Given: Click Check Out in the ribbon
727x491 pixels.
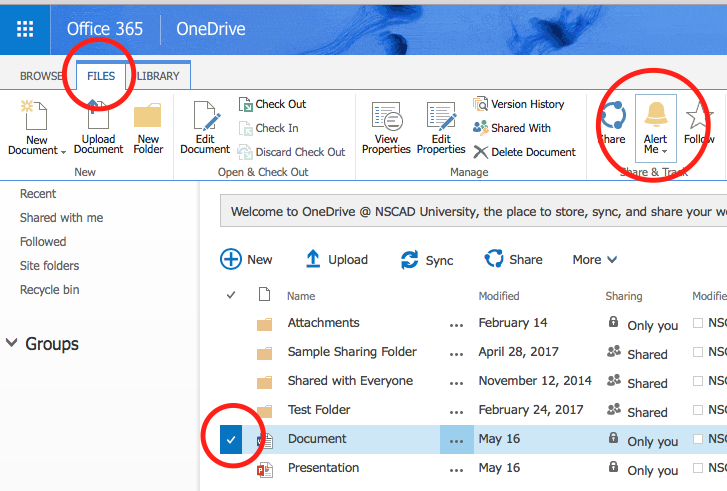Looking at the screenshot, I should click(x=273, y=104).
